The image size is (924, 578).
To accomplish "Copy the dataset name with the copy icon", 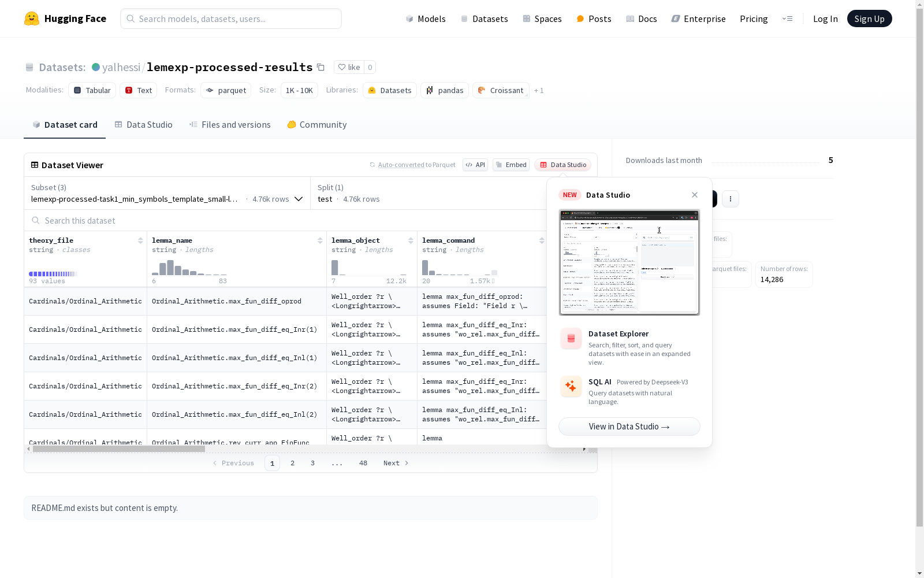I will coord(321,67).
